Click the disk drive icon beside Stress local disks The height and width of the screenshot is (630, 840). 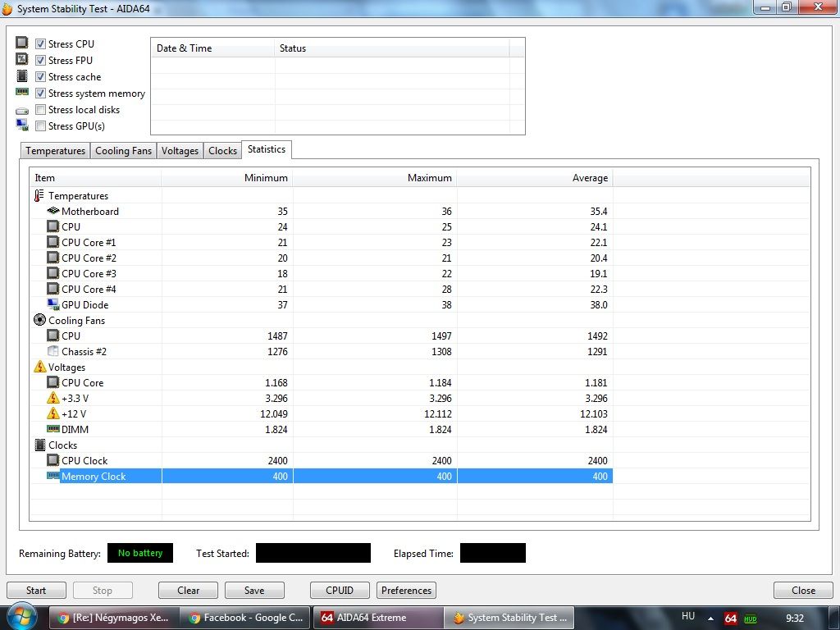tap(22, 111)
